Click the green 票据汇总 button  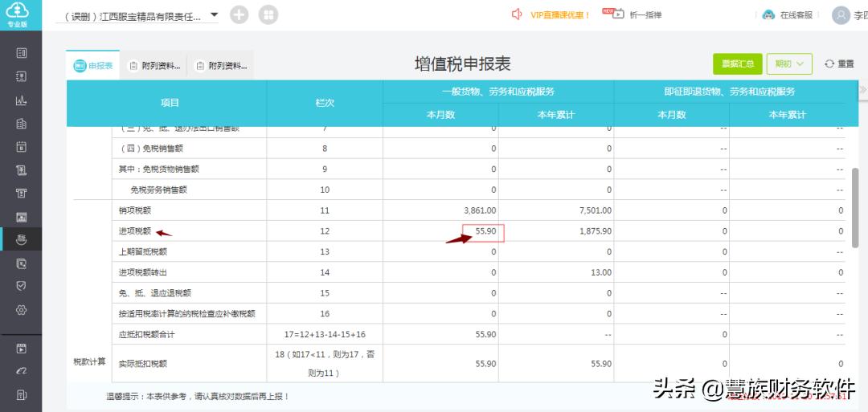click(737, 63)
